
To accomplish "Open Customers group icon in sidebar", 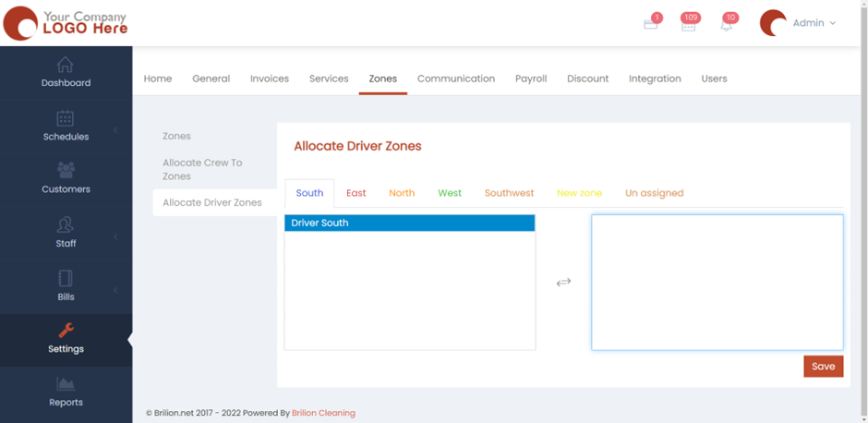I will (x=66, y=171).
